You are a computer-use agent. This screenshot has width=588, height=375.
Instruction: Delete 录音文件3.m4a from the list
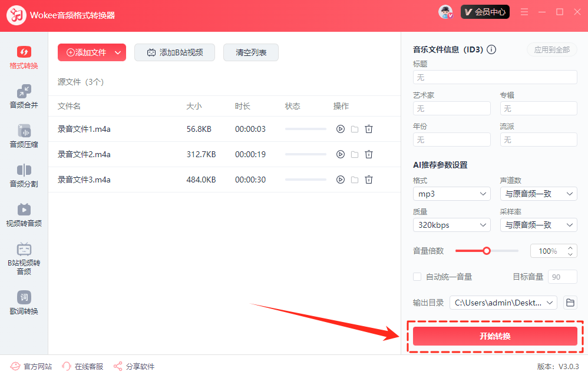pyautogui.click(x=369, y=180)
